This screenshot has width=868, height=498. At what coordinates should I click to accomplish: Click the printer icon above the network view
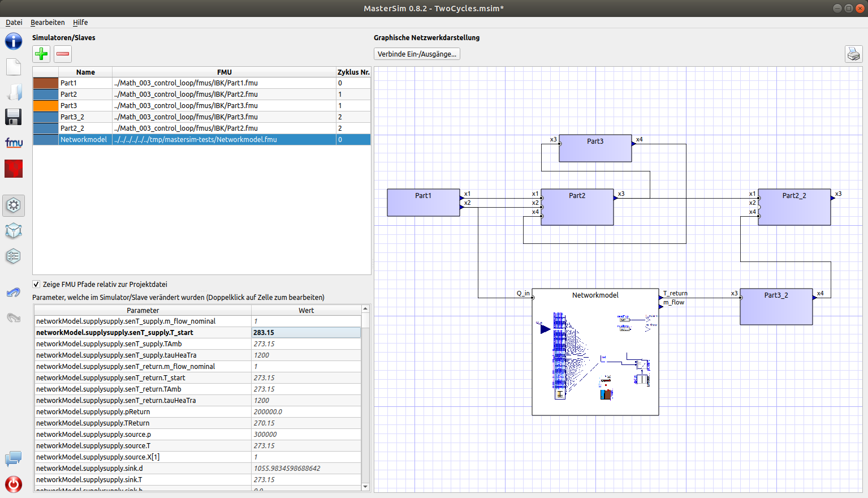click(853, 54)
